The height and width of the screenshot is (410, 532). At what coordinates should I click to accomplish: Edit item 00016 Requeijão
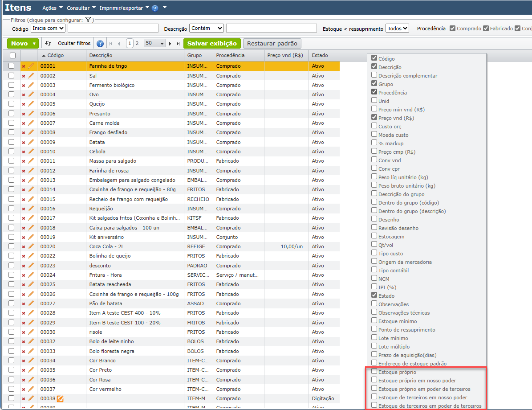[x=31, y=208]
